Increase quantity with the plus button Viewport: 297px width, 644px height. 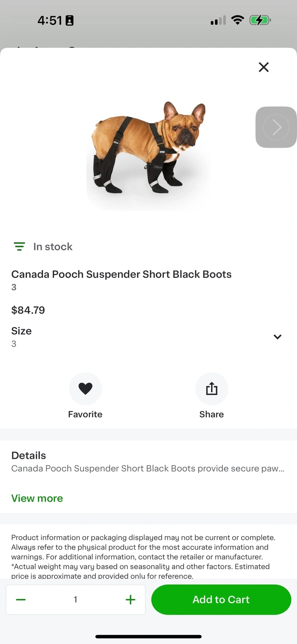[130, 599]
